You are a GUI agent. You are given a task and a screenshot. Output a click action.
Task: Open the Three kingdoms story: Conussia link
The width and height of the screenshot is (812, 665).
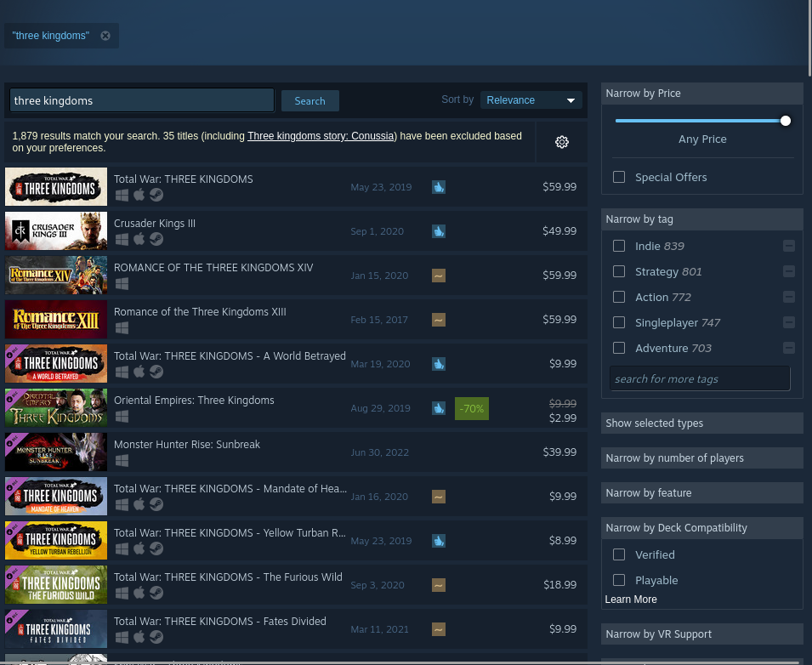[321, 135]
